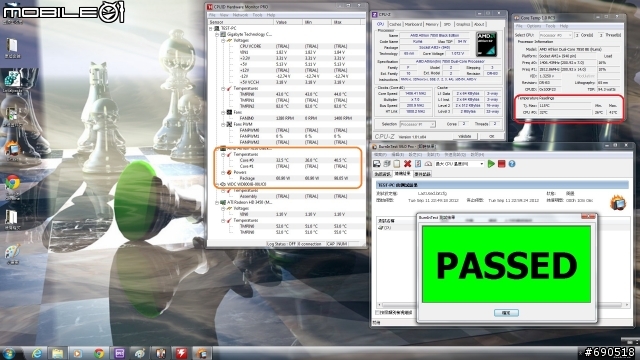Collapse the ATI Radeon HD 3450 node
The image size is (640, 360).
[217, 202]
